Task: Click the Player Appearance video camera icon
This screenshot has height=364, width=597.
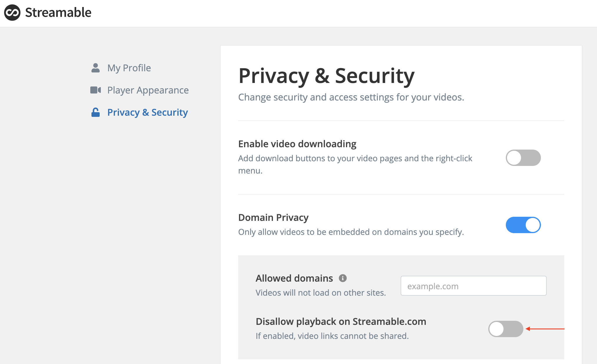Action: tap(96, 90)
